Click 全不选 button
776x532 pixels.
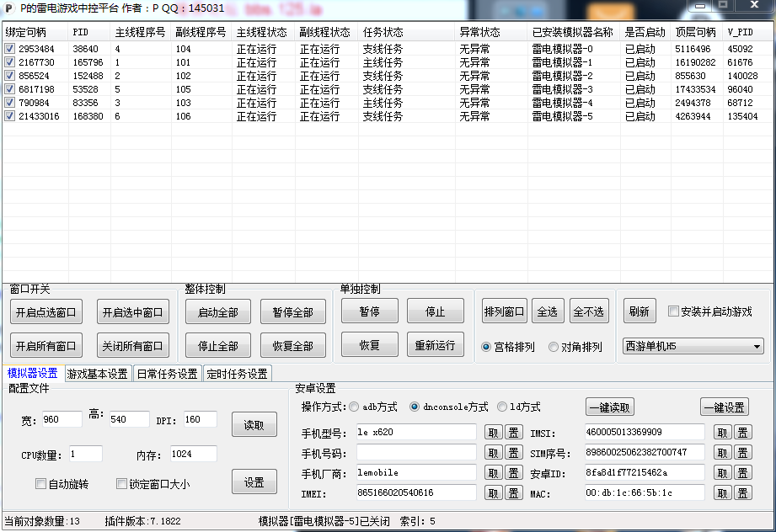coord(588,311)
